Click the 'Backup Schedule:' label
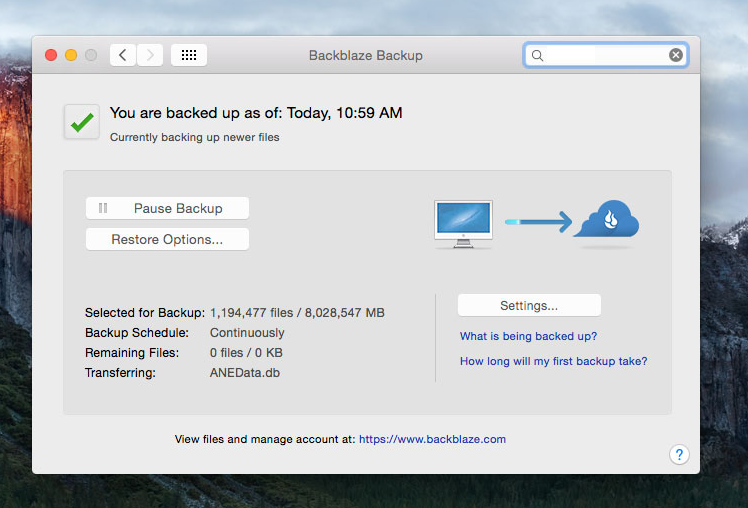 pyautogui.click(x=137, y=333)
